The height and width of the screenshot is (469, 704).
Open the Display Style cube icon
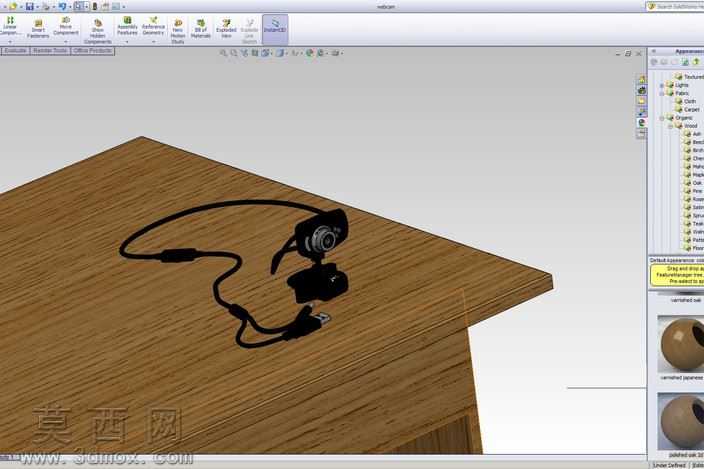click(280, 53)
